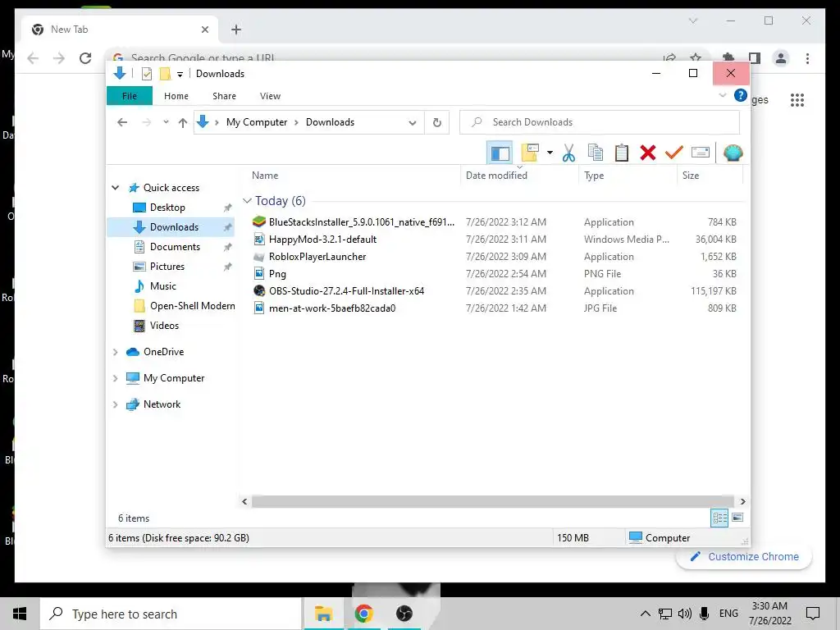Toggle the navigation pane toolbar button

click(x=500, y=153)
